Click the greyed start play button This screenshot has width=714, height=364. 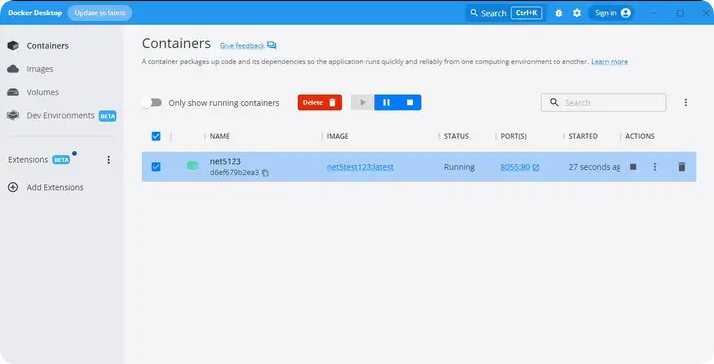[x=362, y=103]
